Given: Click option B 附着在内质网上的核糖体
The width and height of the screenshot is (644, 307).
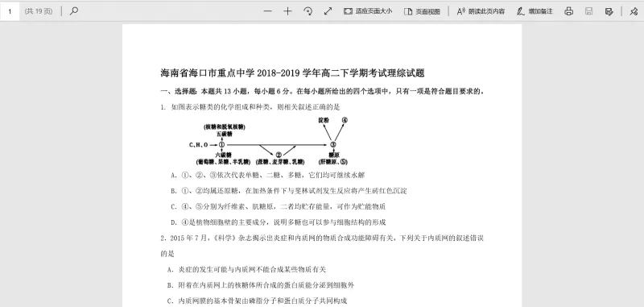Looking at the screenshot, I should (x=260, y=285).
